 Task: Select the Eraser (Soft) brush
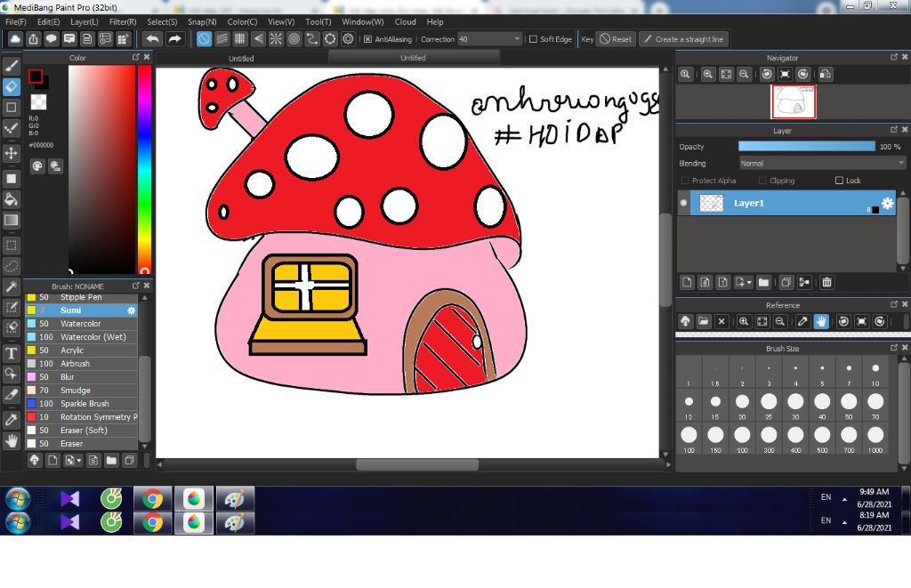pos(82,431)
